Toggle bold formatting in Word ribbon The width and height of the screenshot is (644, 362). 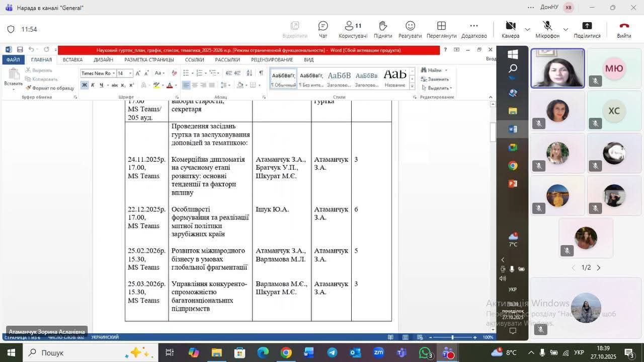85,85
